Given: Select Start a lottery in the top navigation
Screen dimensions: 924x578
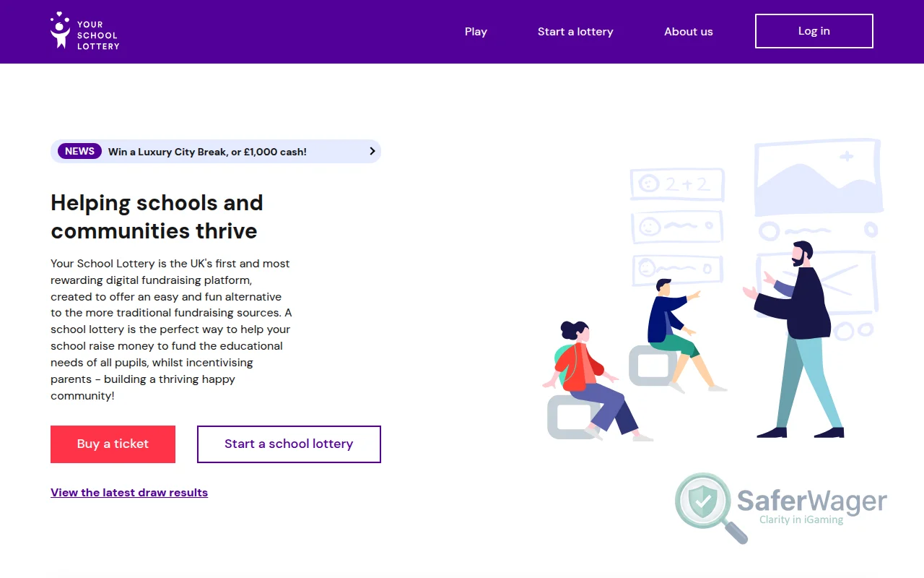Looking at the screenshot, I should pyautogui.click(x=575, y=31).
